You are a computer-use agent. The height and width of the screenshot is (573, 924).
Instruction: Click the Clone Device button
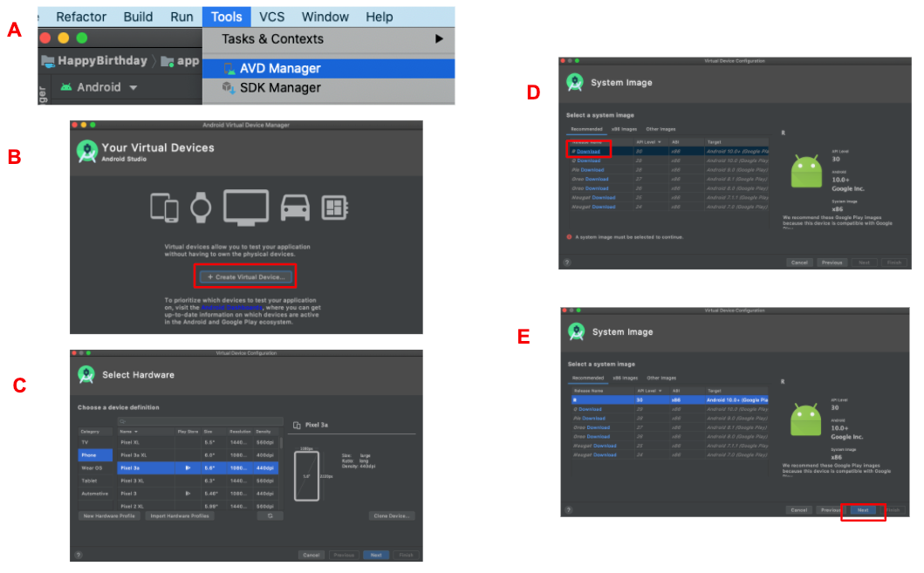(x=391, y=516)
